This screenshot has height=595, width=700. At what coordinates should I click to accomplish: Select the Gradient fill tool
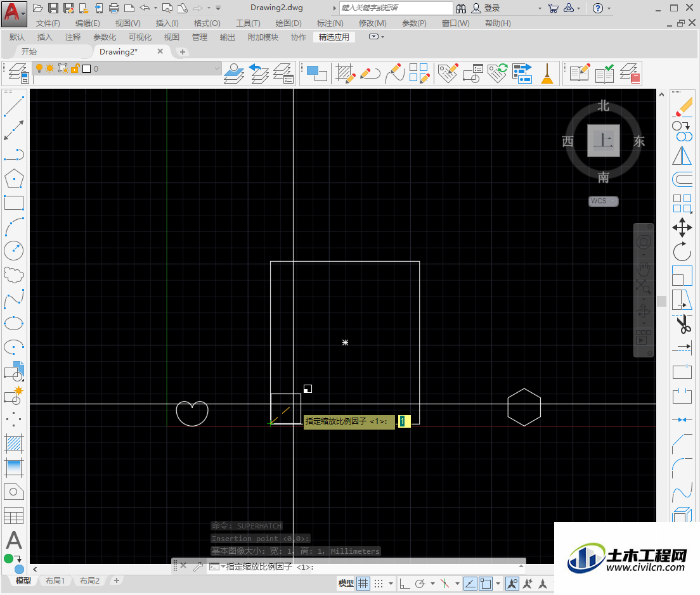[14, 468]
